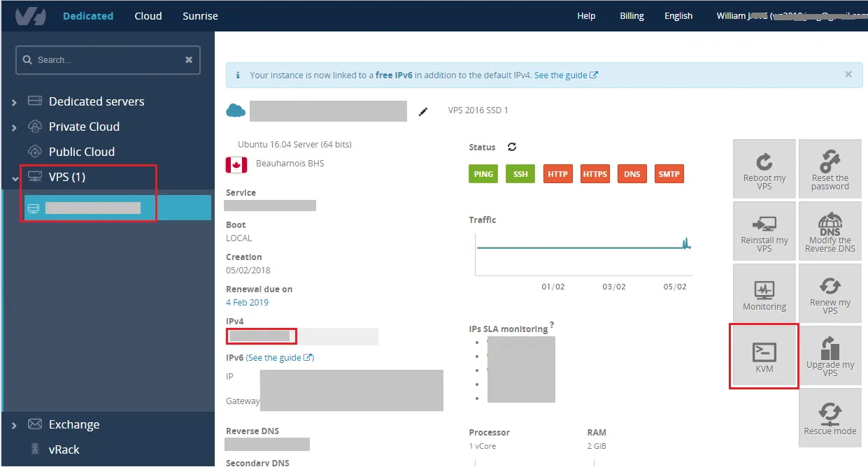Click Upgrade my VPS

click(830, 356)
